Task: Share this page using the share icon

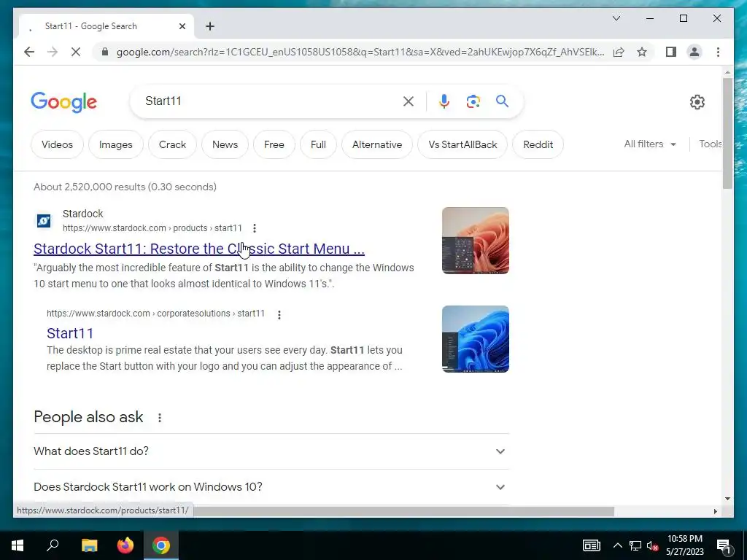Action: [x=619, y=52]
